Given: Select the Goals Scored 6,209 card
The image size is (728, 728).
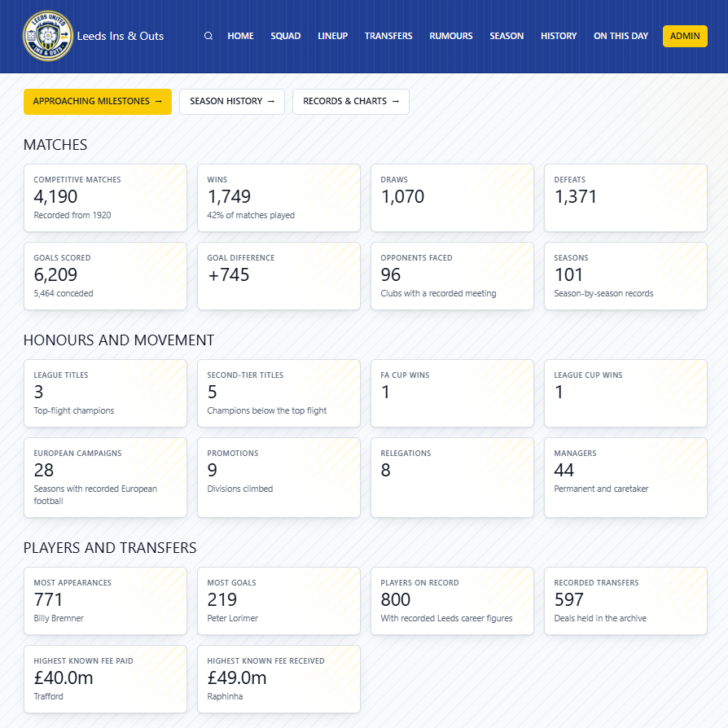Looking at the screenshot, I should click(105, 276).
